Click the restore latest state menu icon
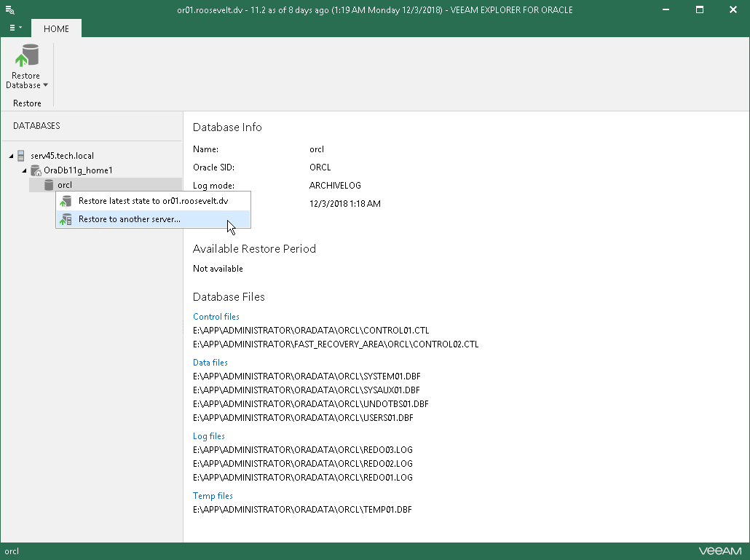The width and height of the screenshot is (750, 560). [66, 201]
